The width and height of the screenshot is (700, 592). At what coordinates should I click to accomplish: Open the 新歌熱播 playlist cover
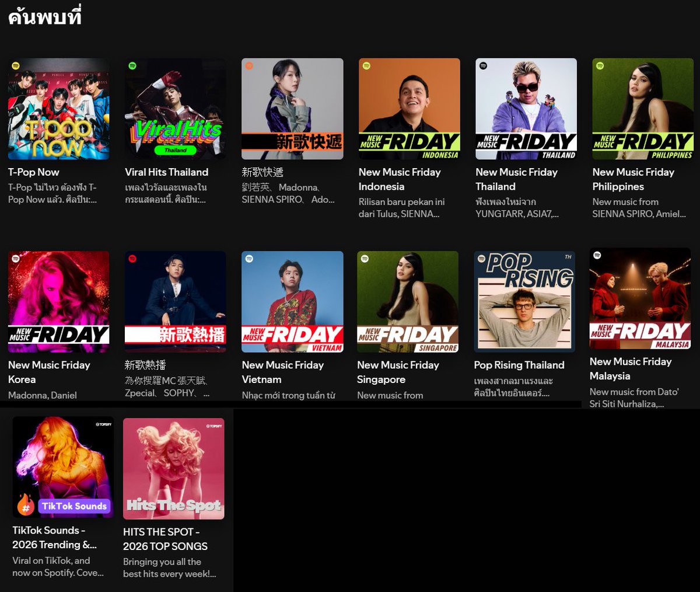point(175,302)
